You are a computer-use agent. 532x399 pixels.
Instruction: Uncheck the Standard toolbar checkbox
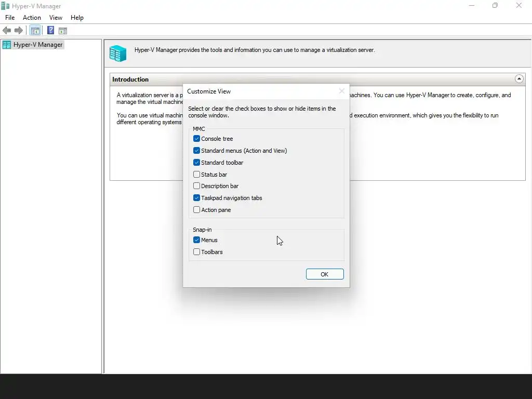pyautogui.click(x=196, y=162)
